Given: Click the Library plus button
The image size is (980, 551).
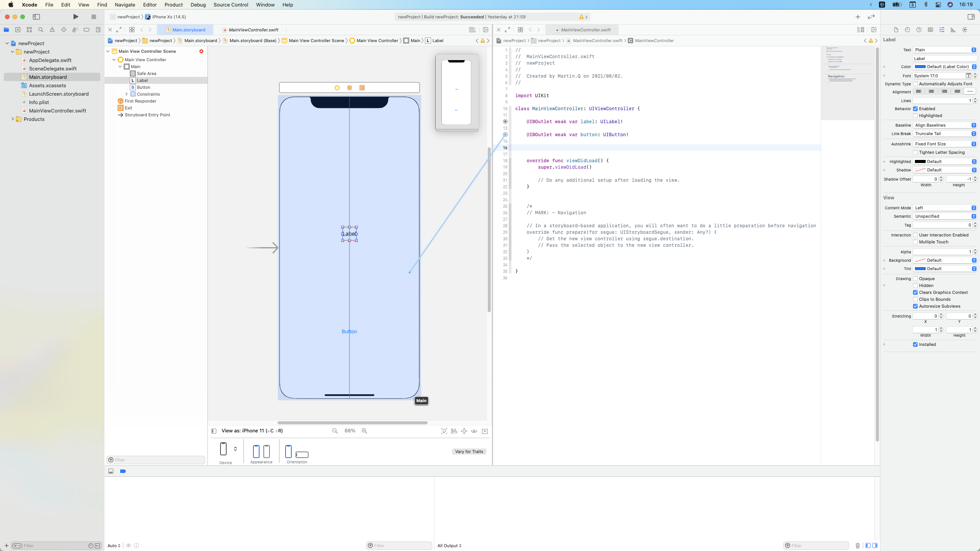Looking at the screenshot, I should click(857, 17).
